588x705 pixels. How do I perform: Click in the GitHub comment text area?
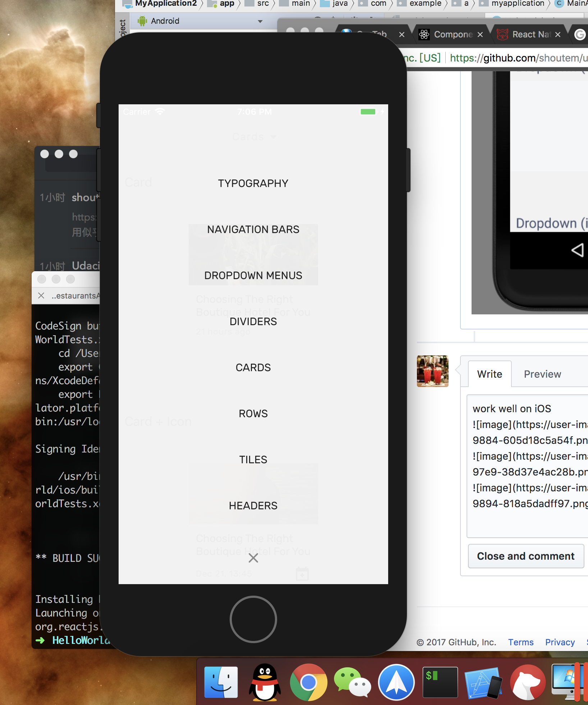527,466
